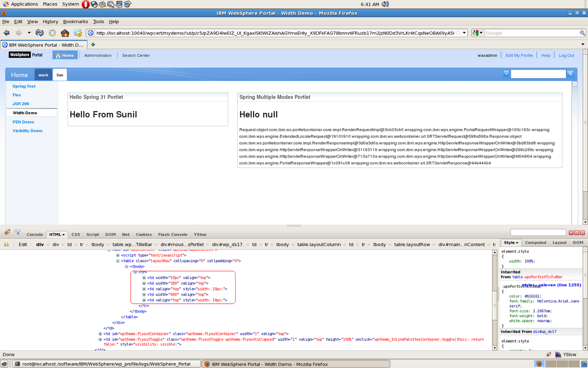Click inside the Firebug search box

click(x=538, y=232)
